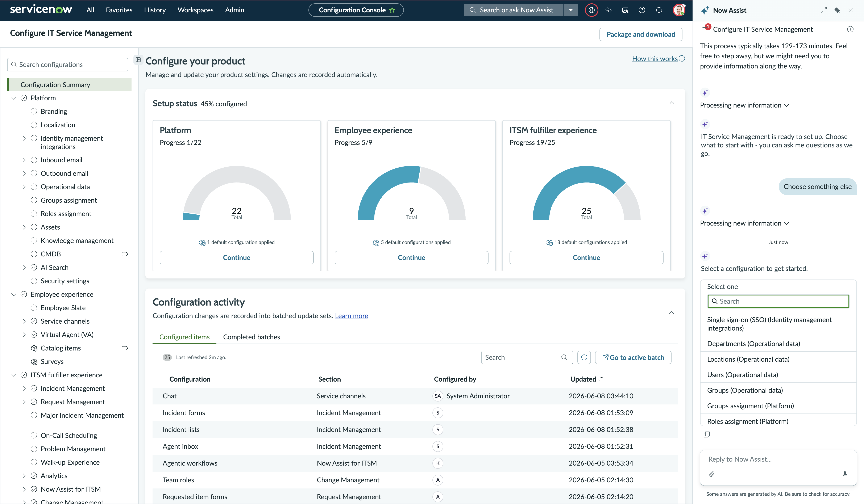Click the tag icon beside Catalog items
Screen dimensions: 864x504
point(125,348)
